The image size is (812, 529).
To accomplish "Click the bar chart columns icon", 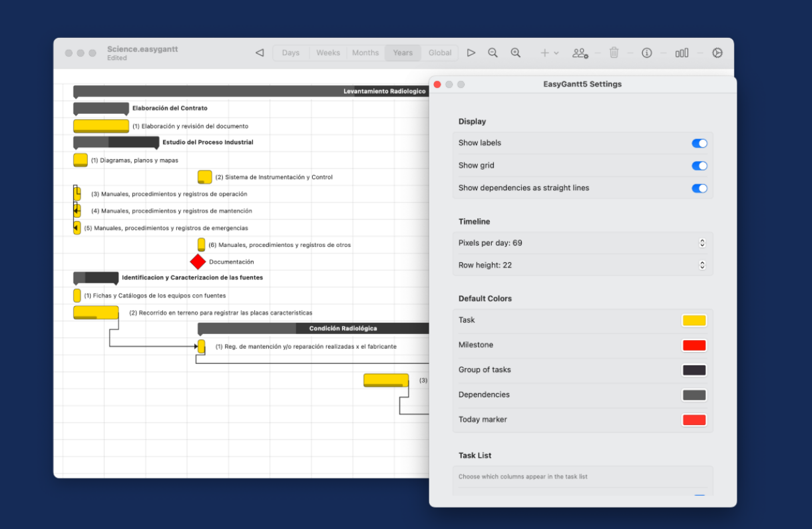I will coord(682,53).
